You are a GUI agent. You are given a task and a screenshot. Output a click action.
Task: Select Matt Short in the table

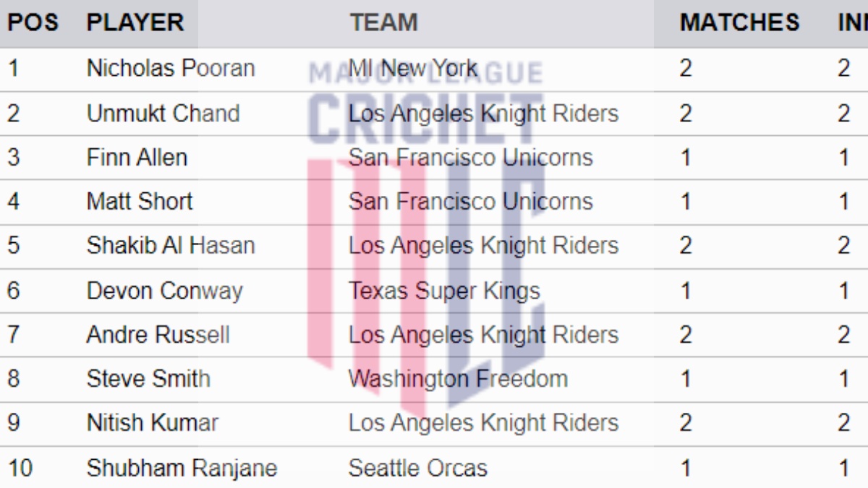140,201
